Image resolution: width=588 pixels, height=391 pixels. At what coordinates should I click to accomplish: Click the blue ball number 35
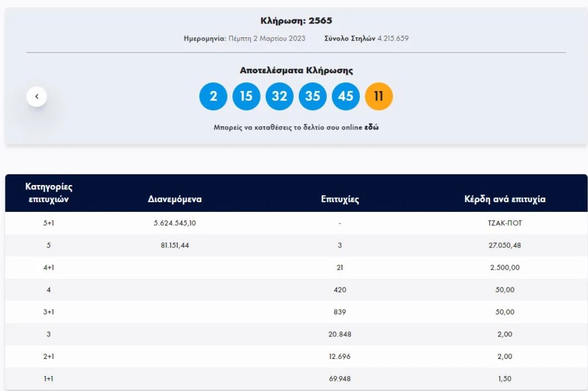[x=313, y=96]
